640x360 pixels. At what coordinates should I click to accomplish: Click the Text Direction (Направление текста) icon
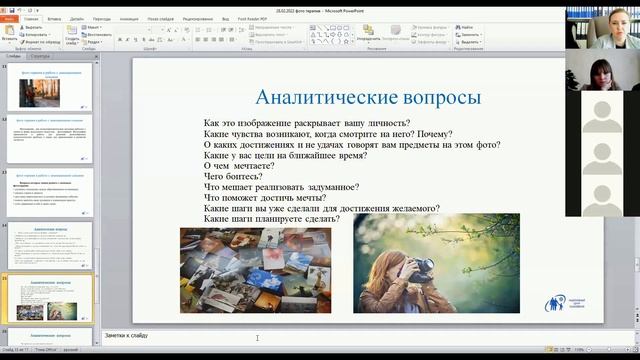[x=251, y=27]
